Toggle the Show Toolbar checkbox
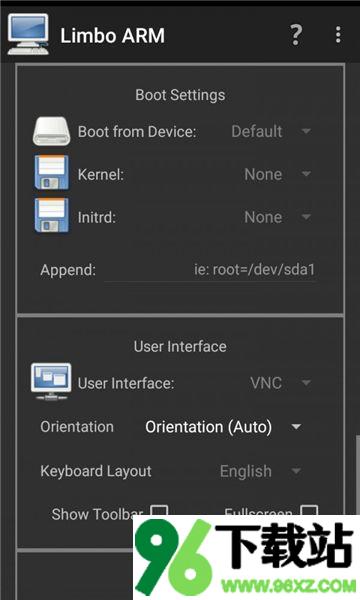 point(159,510)
